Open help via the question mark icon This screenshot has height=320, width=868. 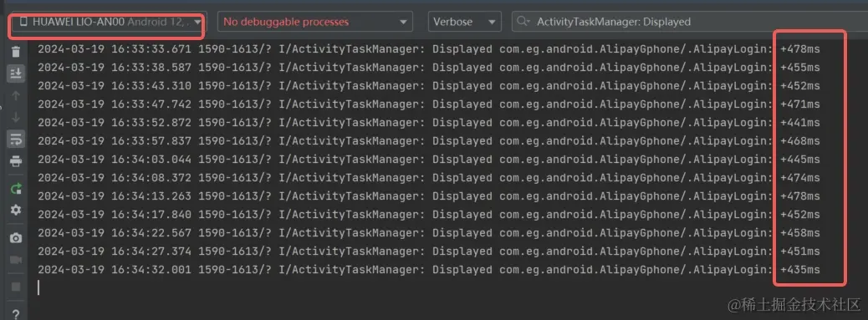click(x=16, y=314)
